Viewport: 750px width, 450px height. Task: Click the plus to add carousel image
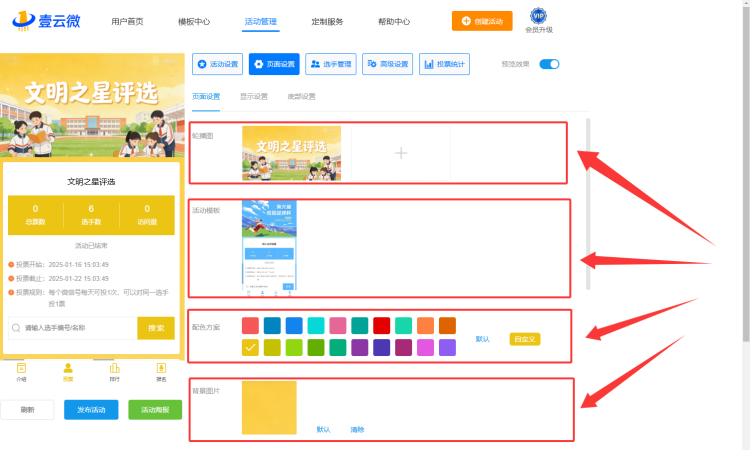[401, 153]
